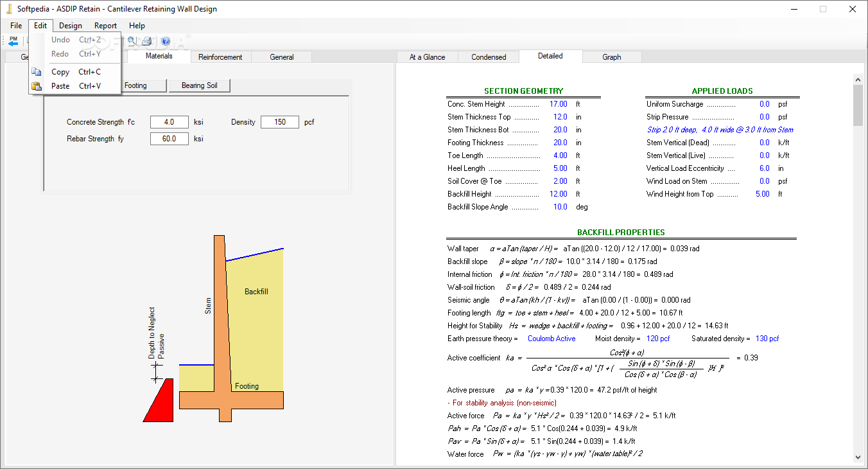Click the Heel Length value 5.00

pos(560,168)
